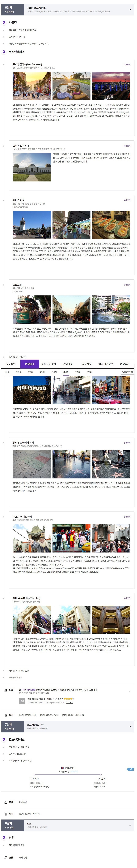The width and height of the screenshot is (137, 868).
Task: Jump to 7일차 in day navigator
Action: tap(78, 372)
